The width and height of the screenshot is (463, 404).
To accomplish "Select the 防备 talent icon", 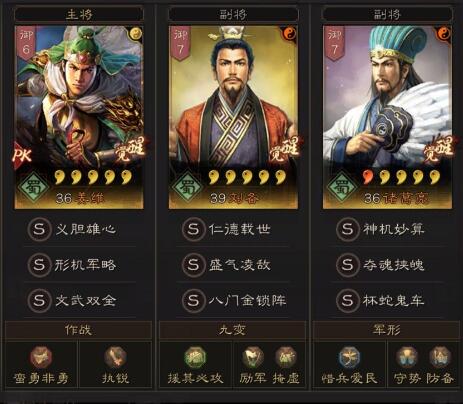I will [440, 357].
